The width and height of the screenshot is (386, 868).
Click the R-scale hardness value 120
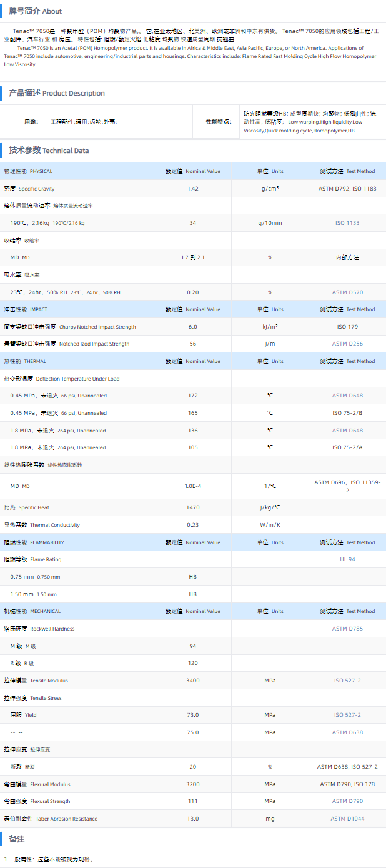pyautogui.click(x=193, y=663)
